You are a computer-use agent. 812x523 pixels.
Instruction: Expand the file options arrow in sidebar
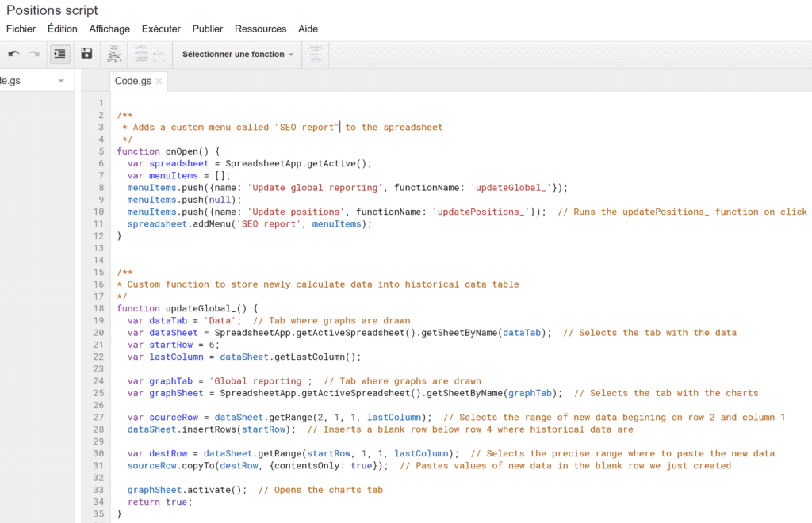point(61,81)
